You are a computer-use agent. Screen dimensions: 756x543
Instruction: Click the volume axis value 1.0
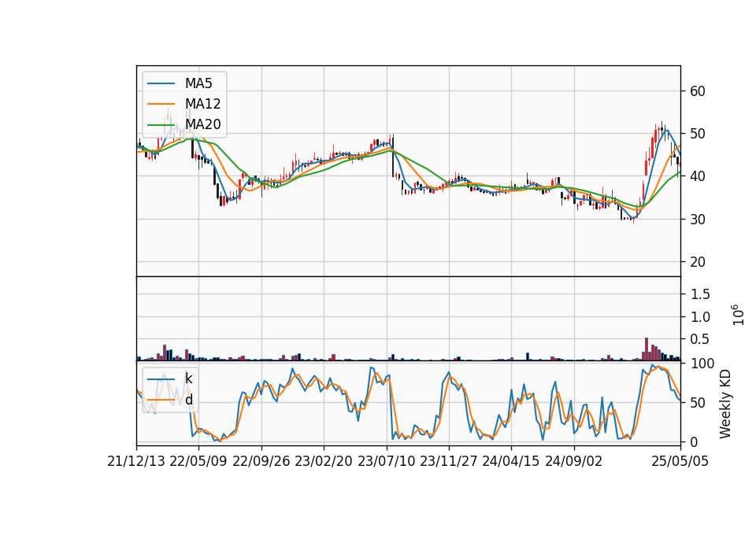700,317
